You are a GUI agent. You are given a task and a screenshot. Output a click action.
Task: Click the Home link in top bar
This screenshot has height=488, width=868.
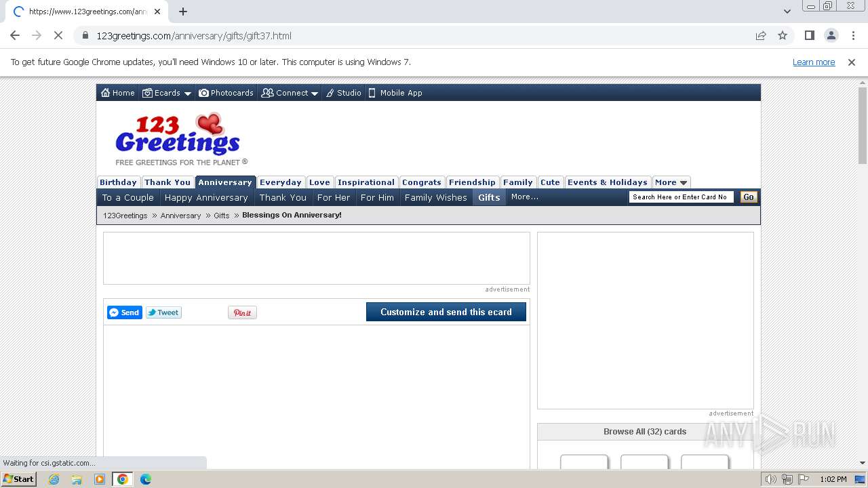[x=118, y=93]
